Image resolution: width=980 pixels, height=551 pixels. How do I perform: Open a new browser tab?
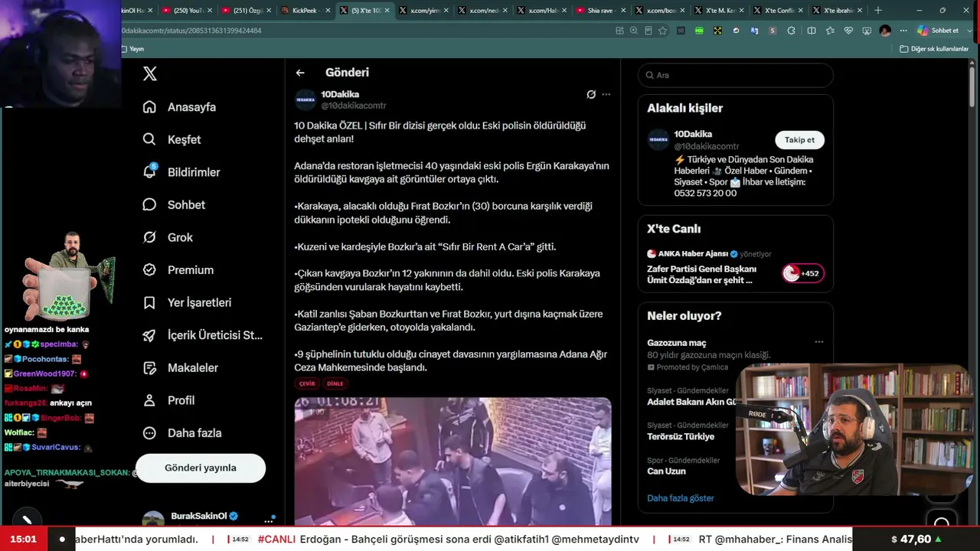(878, 11)
